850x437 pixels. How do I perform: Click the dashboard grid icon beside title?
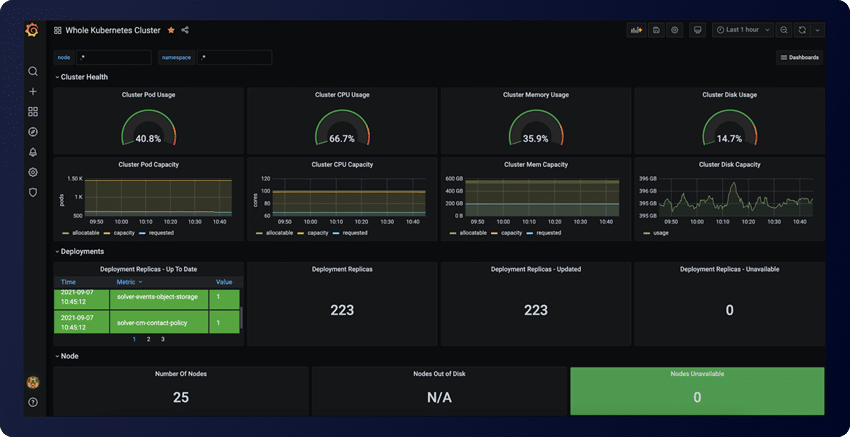click(57, 30)
